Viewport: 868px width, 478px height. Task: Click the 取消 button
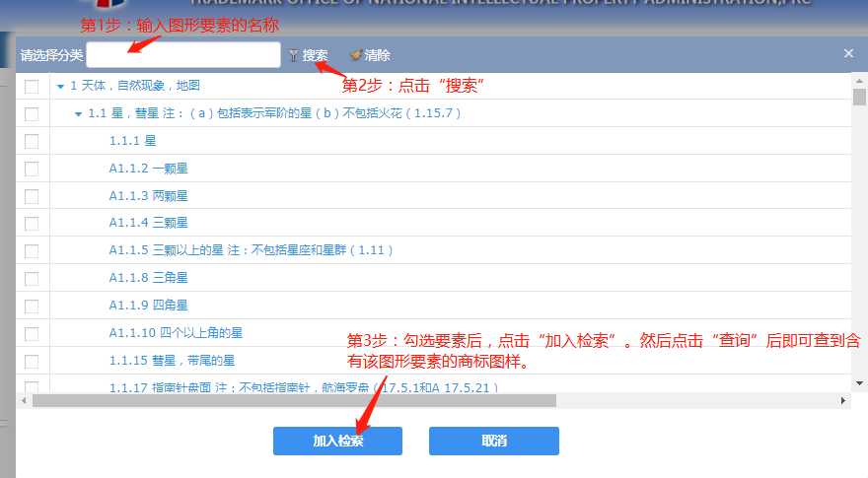tap(494, 441)
